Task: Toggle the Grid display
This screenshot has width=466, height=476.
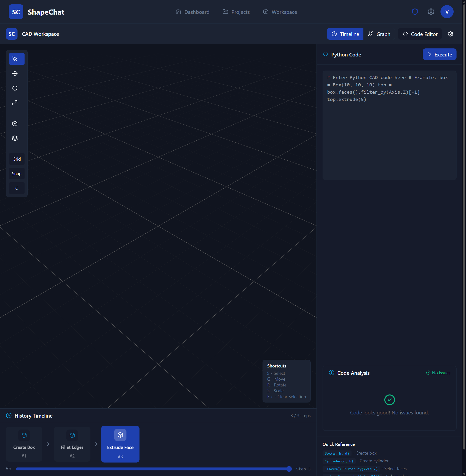Action: [x=16, y=159]
